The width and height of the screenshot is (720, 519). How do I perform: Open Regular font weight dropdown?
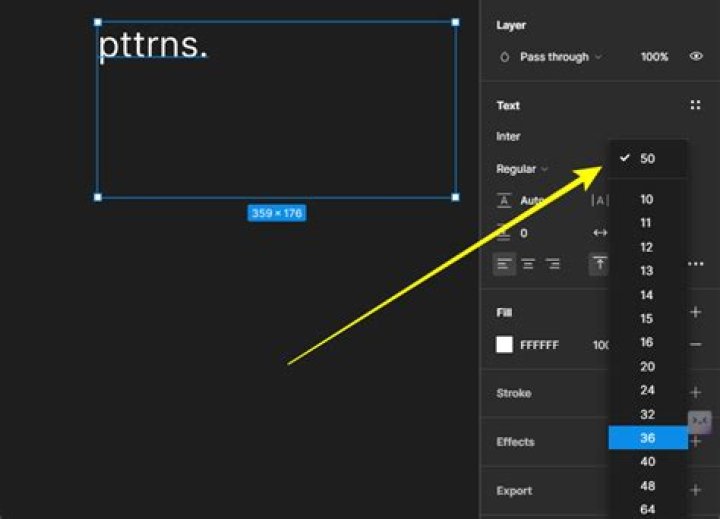pos(522,169)
